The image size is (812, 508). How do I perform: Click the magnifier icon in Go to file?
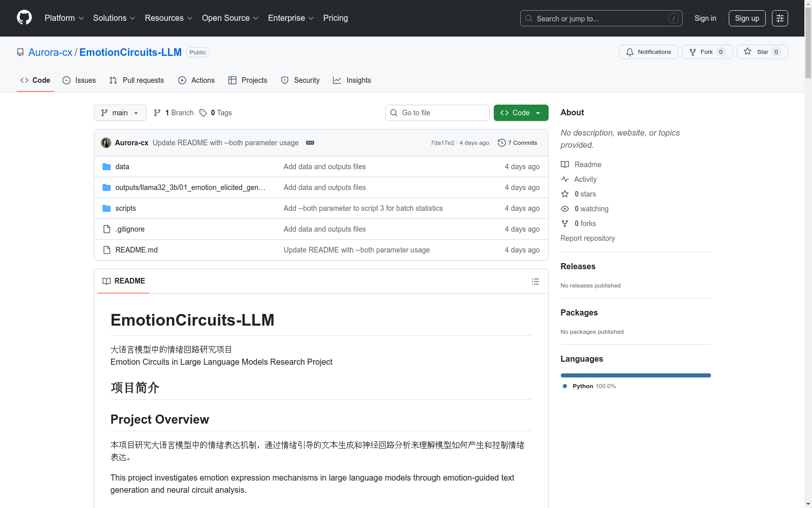coord(394,113)
